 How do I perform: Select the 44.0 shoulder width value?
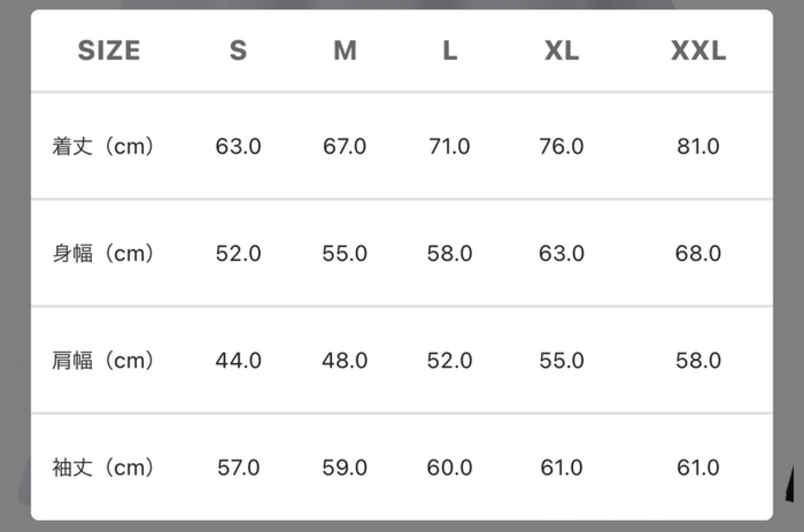point(238,361)
